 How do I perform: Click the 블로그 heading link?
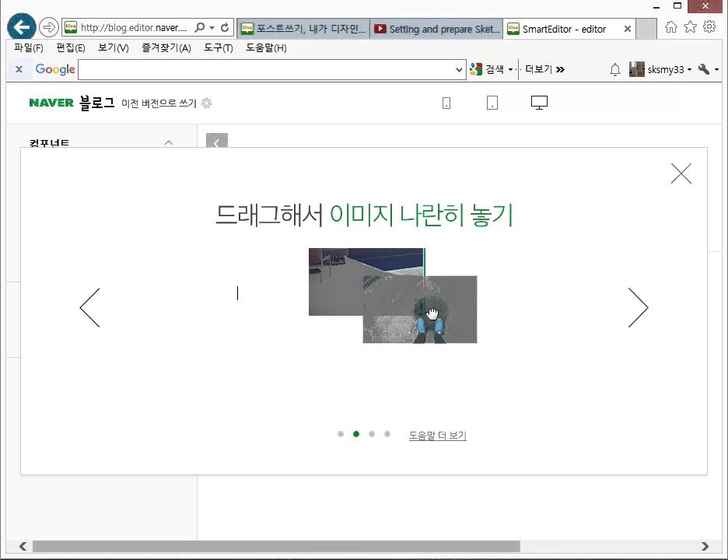(97, 103)
